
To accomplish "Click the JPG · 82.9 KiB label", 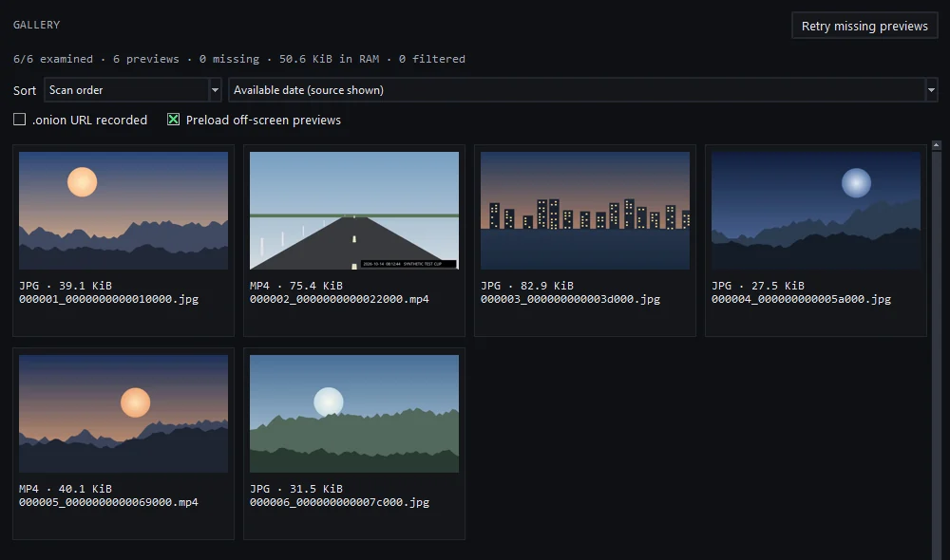I will click(x=527, y=286).
